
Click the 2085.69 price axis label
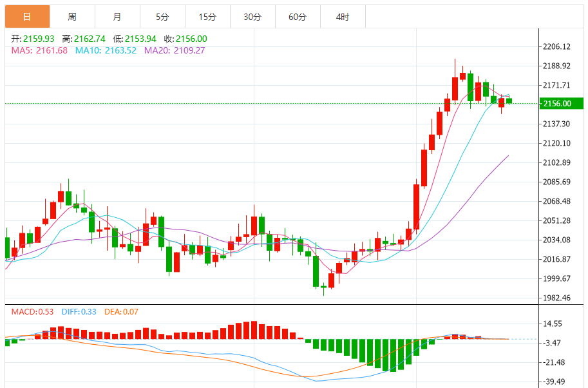(556, 182)
